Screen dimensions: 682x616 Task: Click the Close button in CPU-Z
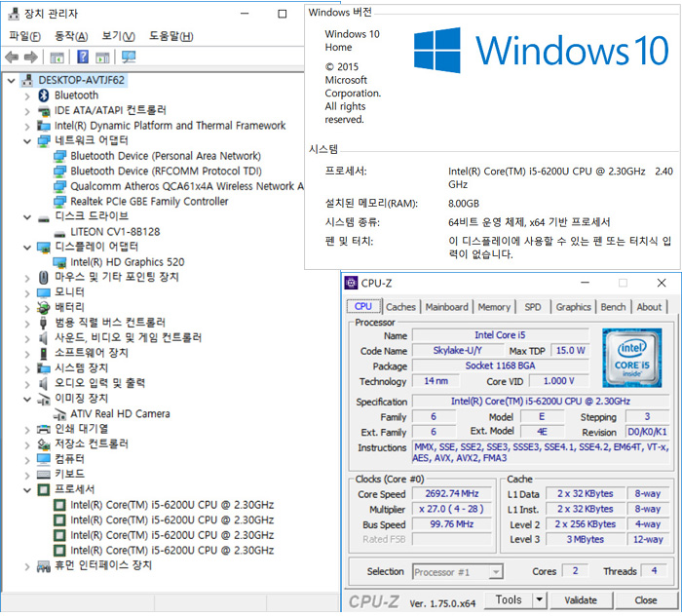646,600
